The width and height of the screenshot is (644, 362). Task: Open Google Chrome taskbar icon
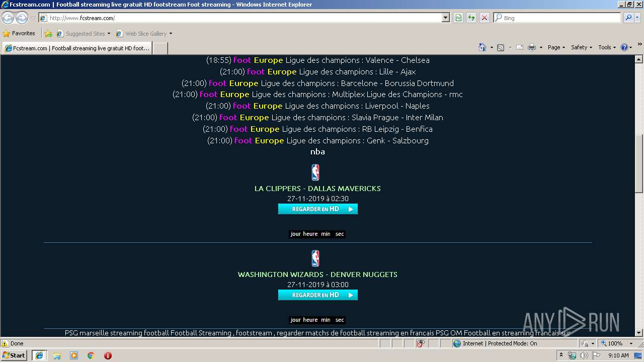click(91, 355)
